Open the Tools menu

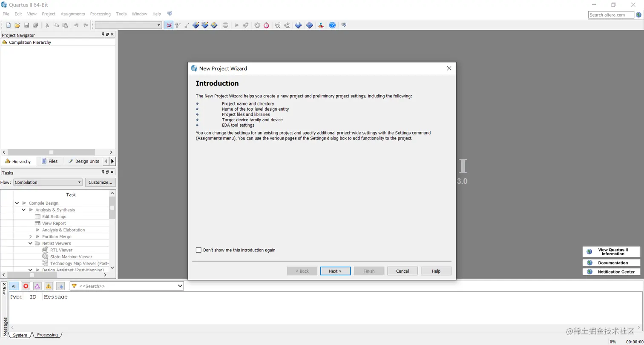pos(121,14)
